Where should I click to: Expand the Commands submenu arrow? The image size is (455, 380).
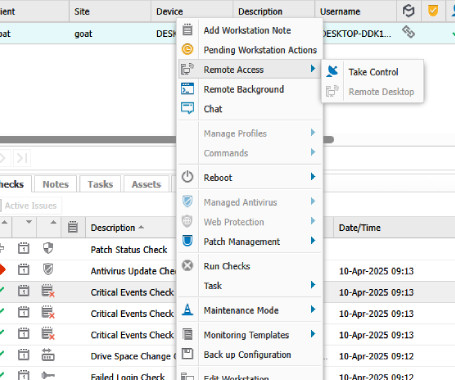[x=313, y=152]
